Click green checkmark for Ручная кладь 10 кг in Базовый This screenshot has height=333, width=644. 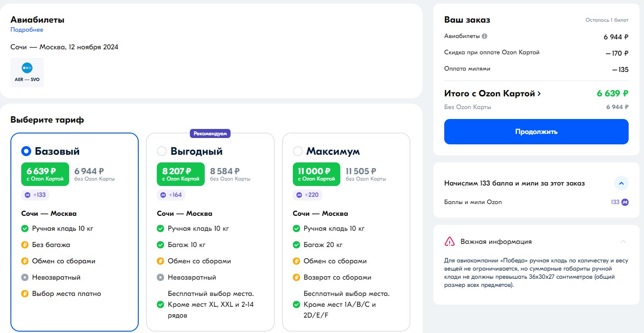[x=25, y=228]
